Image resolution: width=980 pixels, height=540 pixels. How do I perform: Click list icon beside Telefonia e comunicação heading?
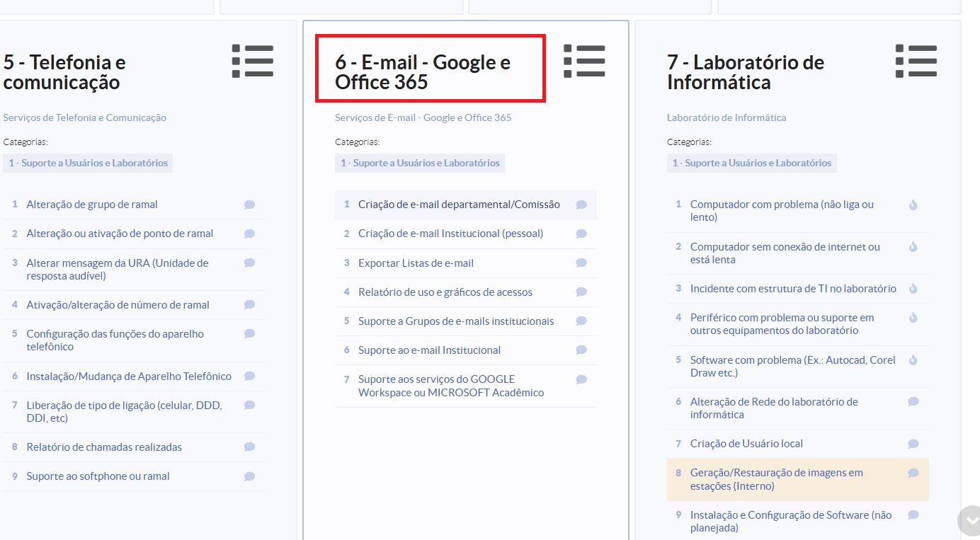(253, 61)
